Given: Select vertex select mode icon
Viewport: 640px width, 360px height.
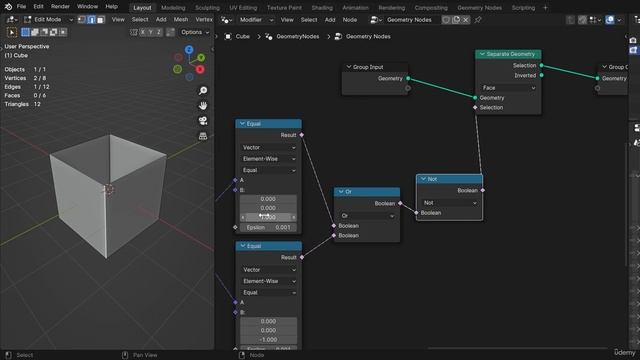Looking at the screenshot, I should click(82, 20).
